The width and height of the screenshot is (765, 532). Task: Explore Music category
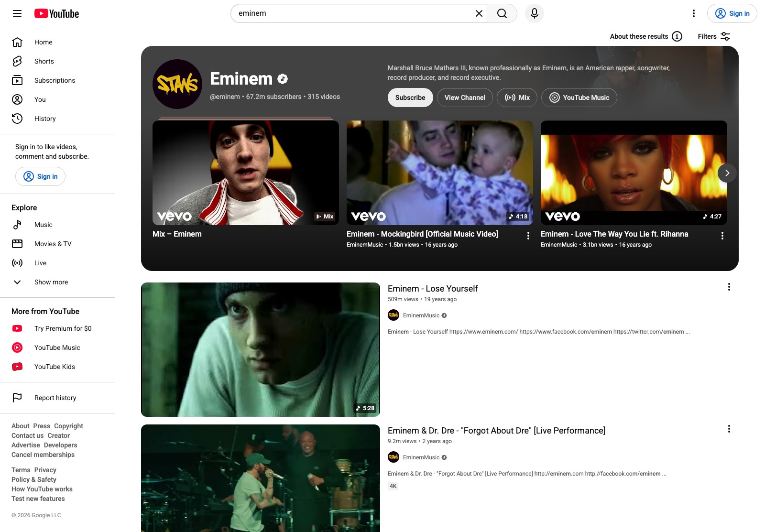click(x=57, y=225)
